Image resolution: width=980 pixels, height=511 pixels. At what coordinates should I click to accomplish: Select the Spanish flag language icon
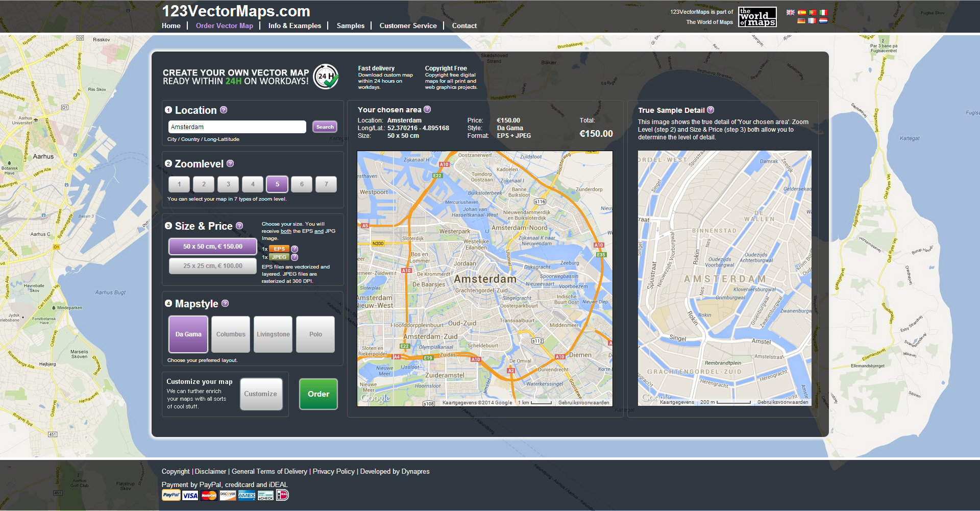tap(801, 12)
